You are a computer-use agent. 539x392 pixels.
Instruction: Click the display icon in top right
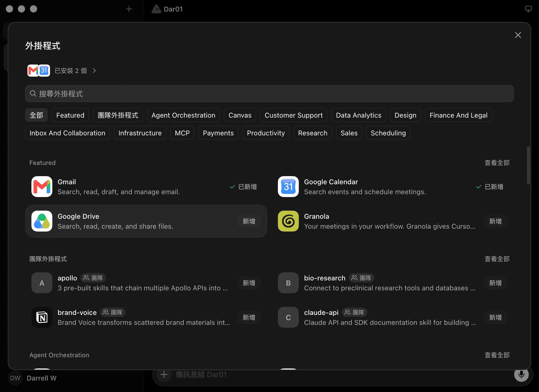(528, 9)
